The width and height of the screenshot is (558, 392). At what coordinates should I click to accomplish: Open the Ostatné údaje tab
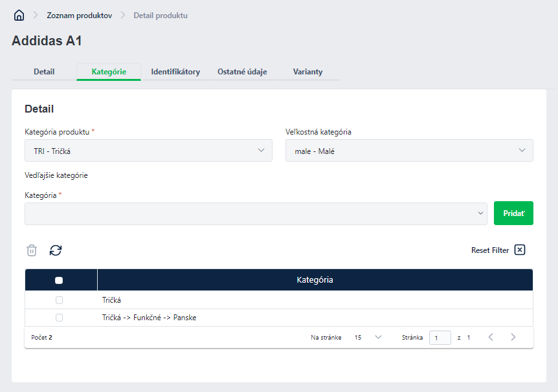click(x=242, y=72)
